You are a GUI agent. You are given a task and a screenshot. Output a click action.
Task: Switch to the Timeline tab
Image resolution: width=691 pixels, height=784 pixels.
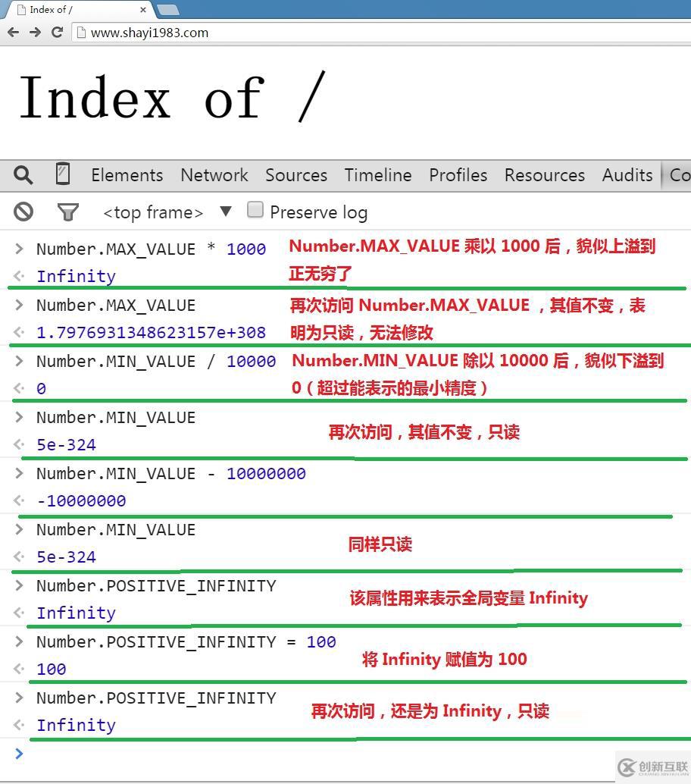(x=378, y=175)
